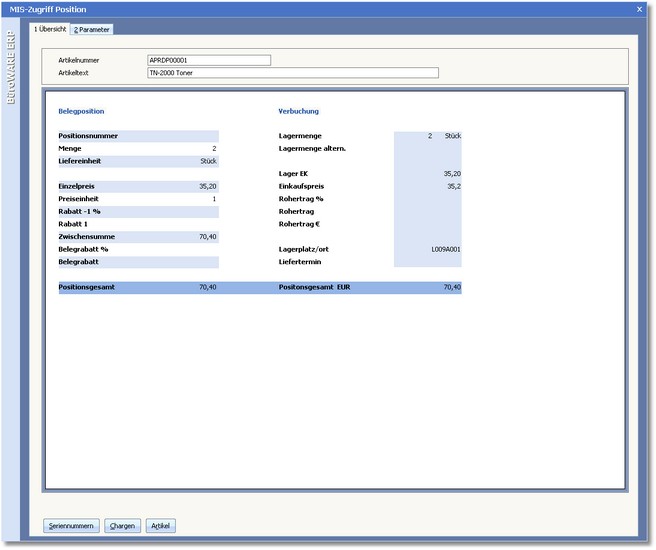The height and width of the screenshot is (550, 656).
Task: Click the Menge value field
Action: point(190,148)
